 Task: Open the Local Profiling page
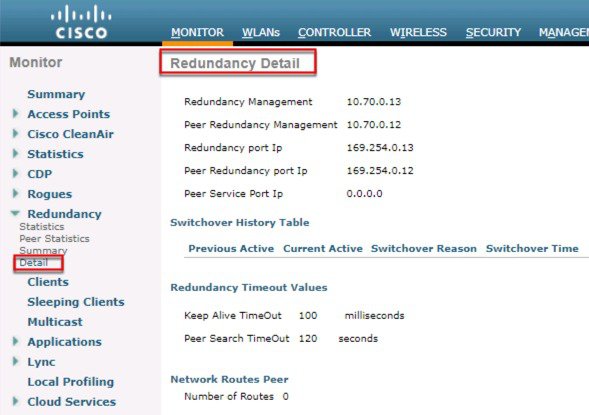pyautogui.click(x=71, y=382)
